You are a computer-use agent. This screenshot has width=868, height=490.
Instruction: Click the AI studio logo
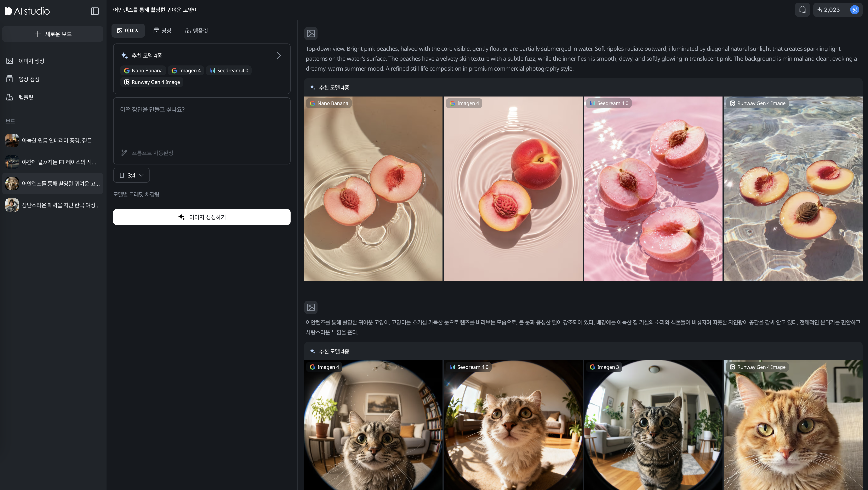(28, 11)
